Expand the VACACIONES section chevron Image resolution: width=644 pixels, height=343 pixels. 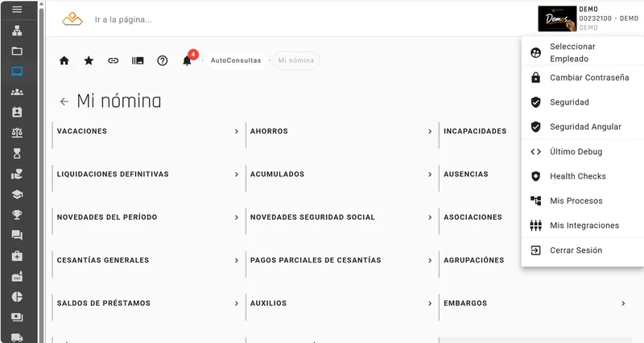[x=237, y=131]
